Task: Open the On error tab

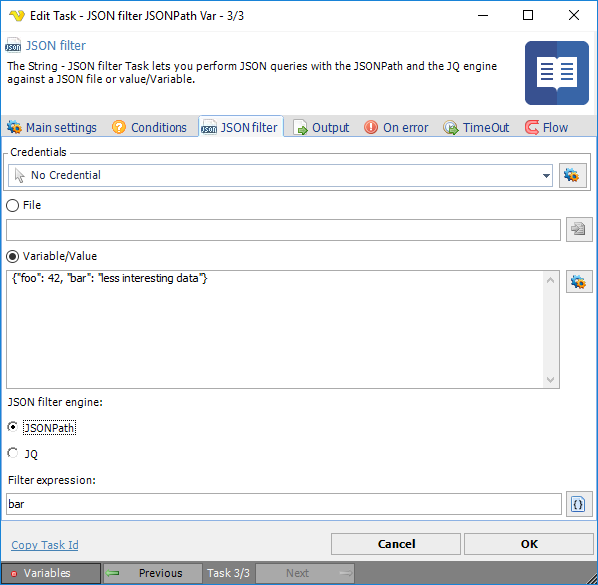Action: pos(396,127)
